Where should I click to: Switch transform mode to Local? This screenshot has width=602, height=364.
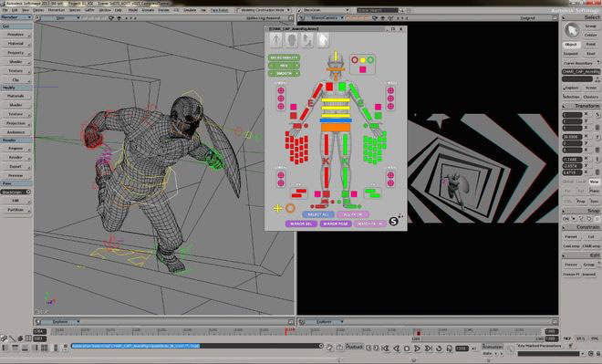click(x=581, y=182)
